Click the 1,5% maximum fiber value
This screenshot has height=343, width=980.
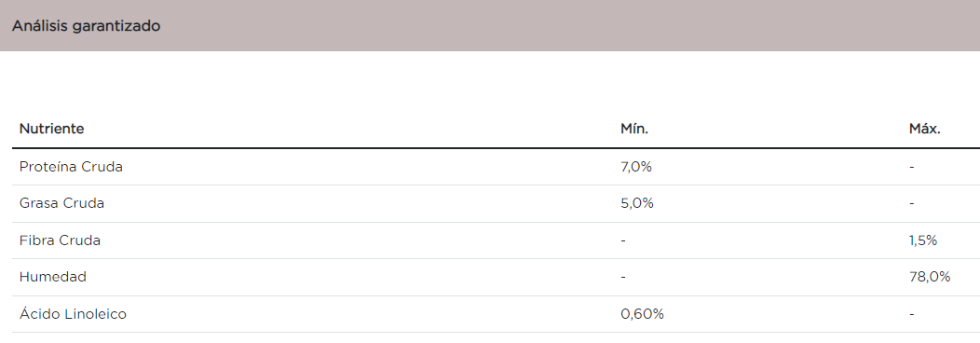pos(923,240)
